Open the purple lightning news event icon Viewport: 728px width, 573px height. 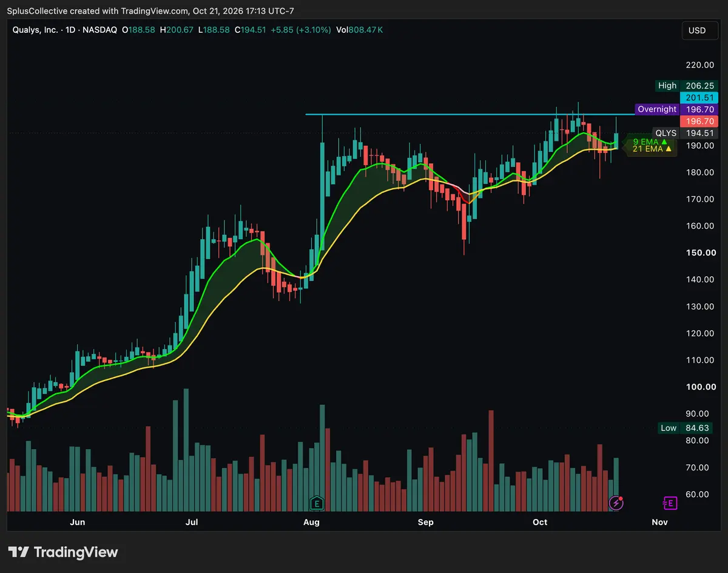616,503
